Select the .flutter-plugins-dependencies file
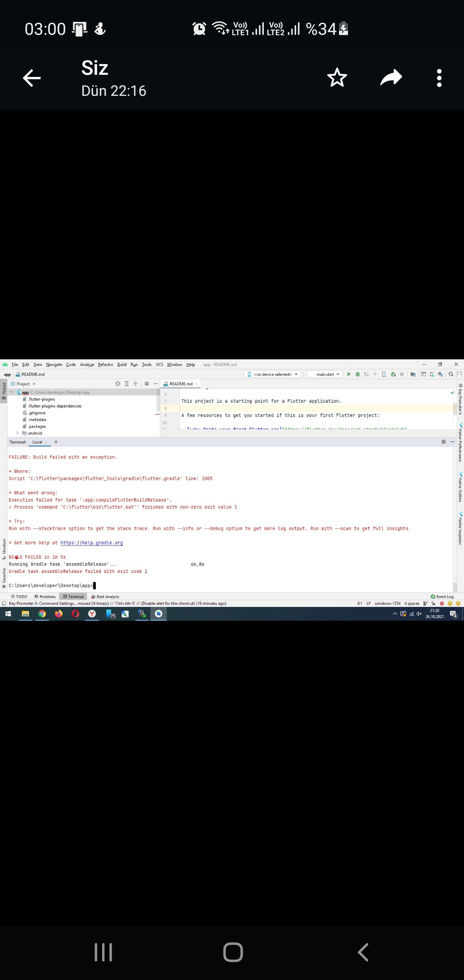The width and height of the screenshot is (464, 980). click(x=52, y=406)
